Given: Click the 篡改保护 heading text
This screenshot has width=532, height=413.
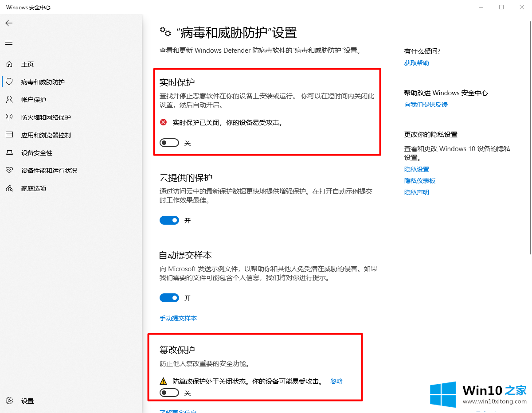Looking at the screenshot, I should tap(177, 350).
